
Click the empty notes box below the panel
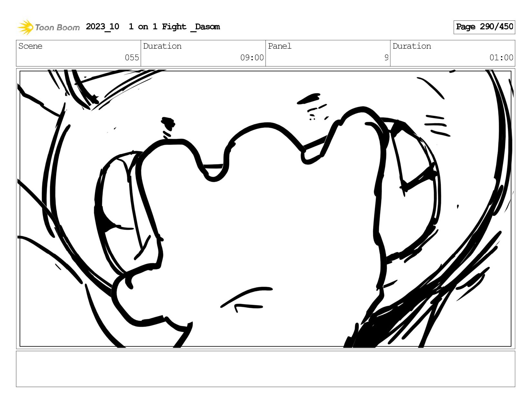(265, 369)
